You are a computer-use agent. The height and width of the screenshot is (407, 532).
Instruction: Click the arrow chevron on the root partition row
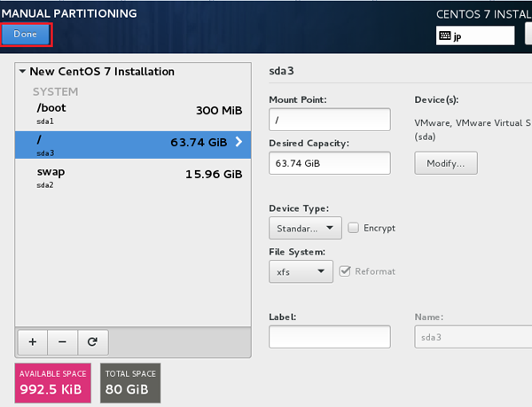pos(238,141)
